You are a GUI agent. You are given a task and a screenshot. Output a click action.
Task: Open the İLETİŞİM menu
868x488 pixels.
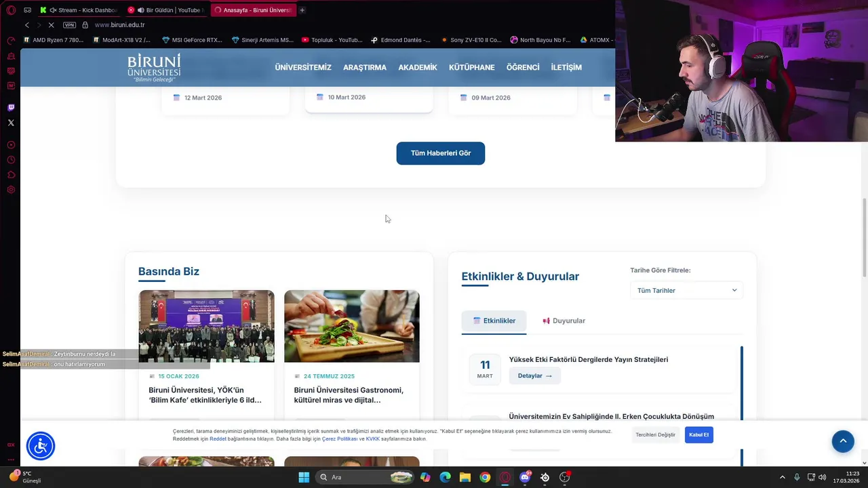coord(566,67)
